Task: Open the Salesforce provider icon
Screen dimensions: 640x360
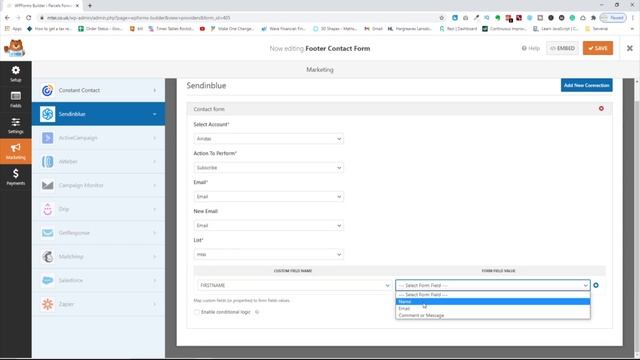Action: [x=47, y=280]
